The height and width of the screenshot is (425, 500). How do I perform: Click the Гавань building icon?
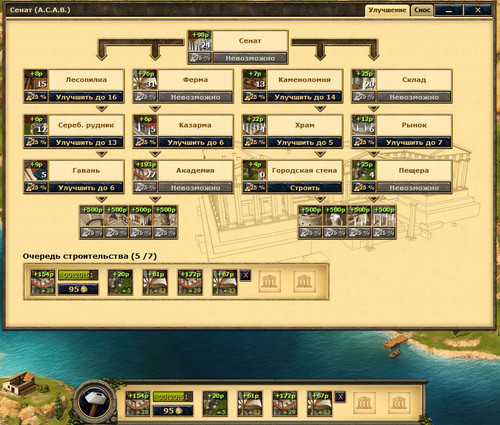(36, 171)
